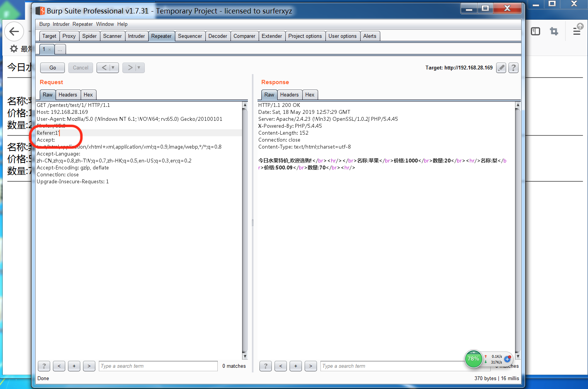Click the plus button in response search bar

(296, 366)
